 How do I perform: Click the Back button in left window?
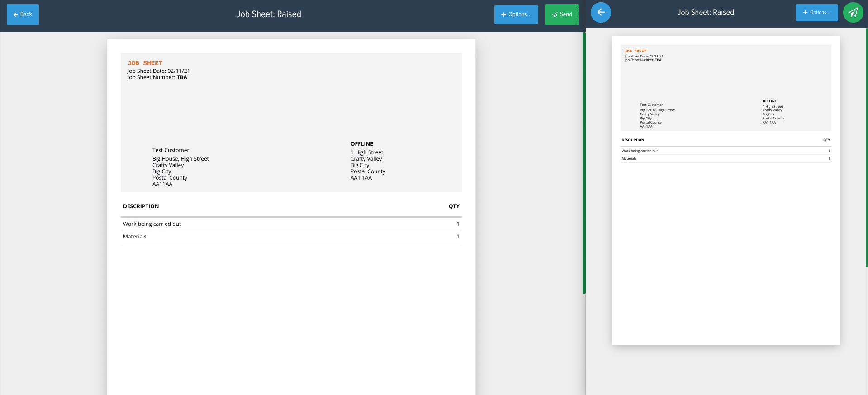pyautogui.click(x=23, y=14)
